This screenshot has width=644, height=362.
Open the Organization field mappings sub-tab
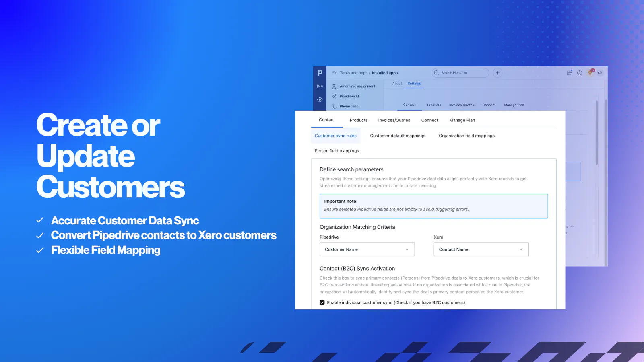tap(467, 136)
